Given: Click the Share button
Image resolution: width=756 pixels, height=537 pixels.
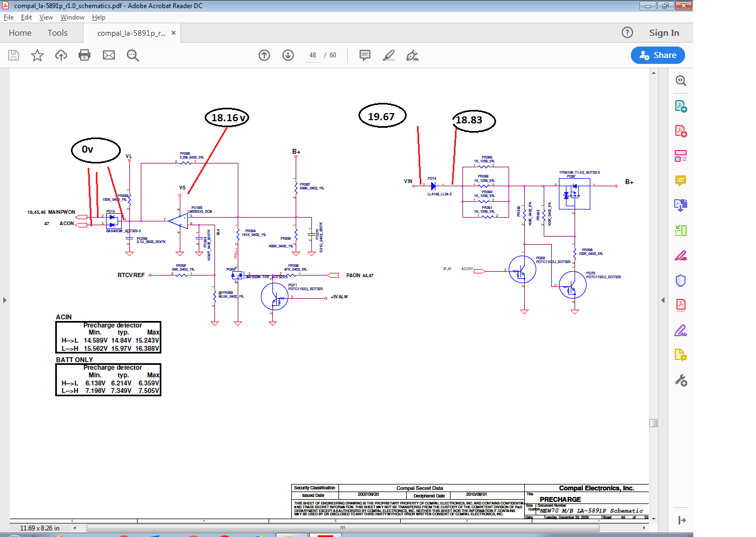Looking at the screenshot, I should pos(657,55).
